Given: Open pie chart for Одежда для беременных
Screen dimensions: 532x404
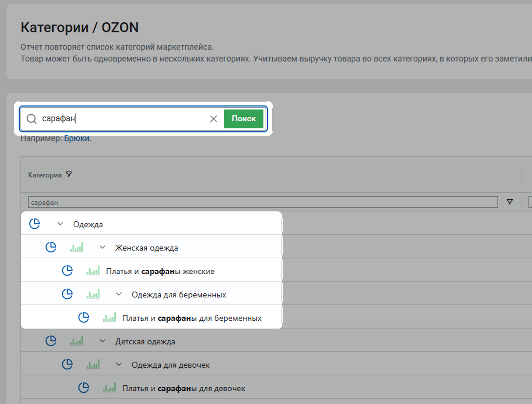Looking at the screenshot, I should click(67, 294).
